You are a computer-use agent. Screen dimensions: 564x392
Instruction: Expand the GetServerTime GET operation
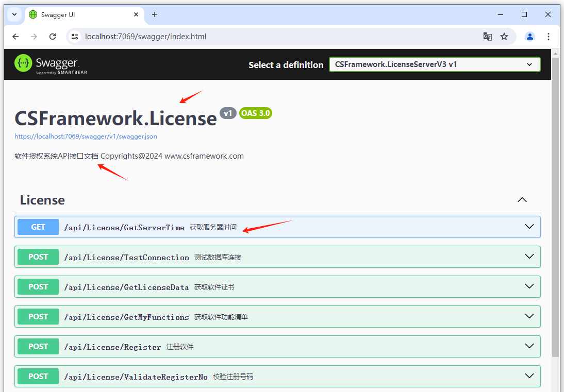point(529,227)
